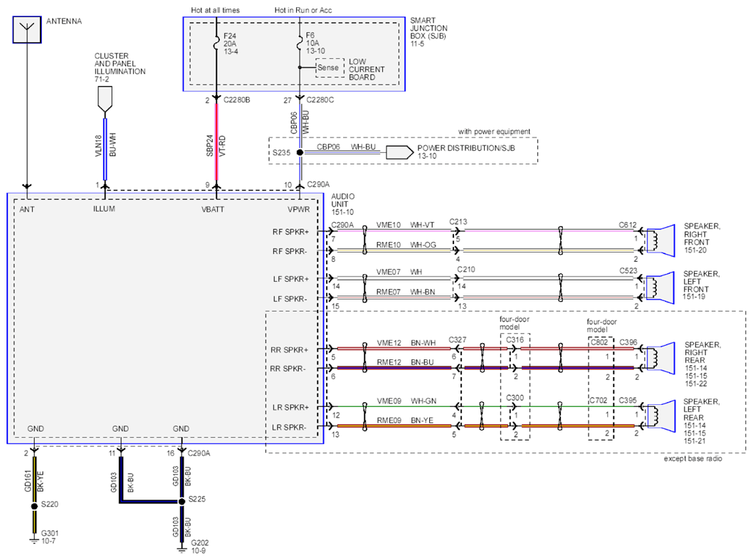Screen dimensions: 753x560
Task: Select the G301 ground symbol
Action: point(34,539)
